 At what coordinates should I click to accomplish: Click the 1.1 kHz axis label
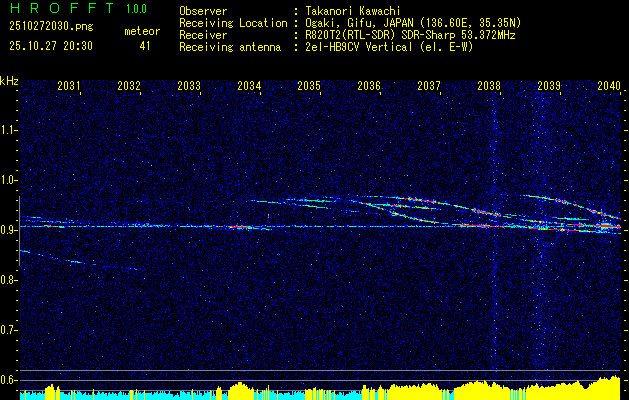point(8,130)
